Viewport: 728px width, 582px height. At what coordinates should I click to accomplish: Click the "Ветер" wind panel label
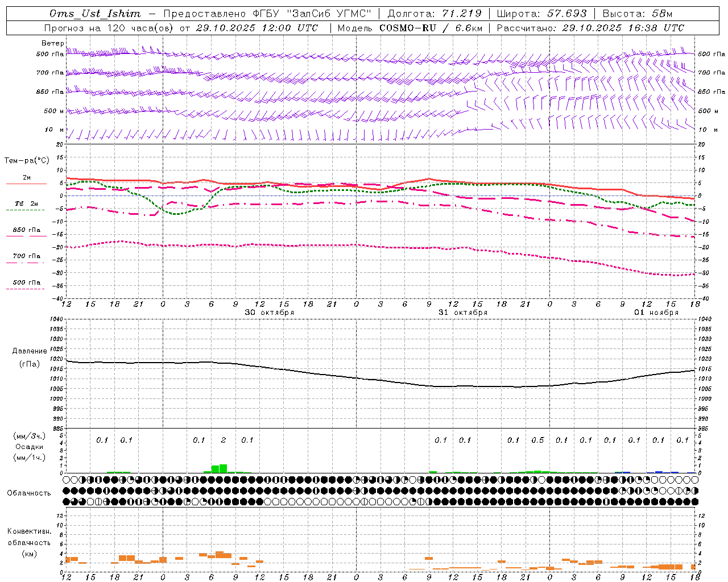pyautogui.click(x=52, y=43)
